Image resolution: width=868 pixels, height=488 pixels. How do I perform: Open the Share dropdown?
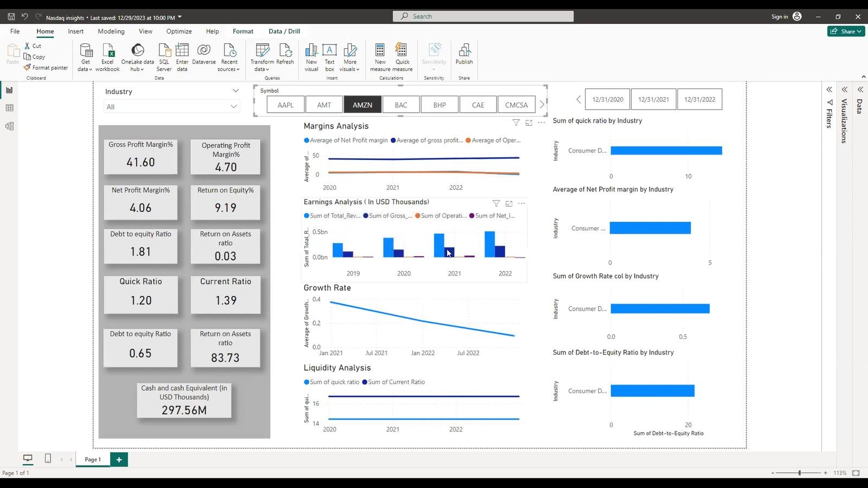click(x=846, y=31)
